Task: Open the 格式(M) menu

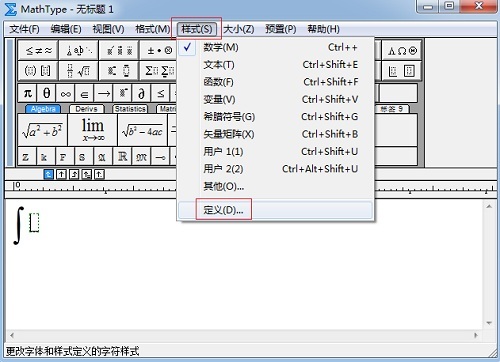Action: 152,29
